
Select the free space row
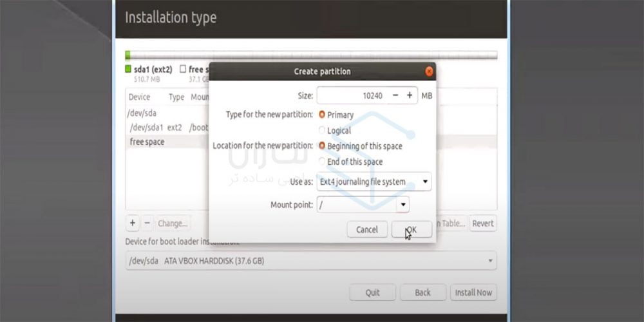point(147,142)
